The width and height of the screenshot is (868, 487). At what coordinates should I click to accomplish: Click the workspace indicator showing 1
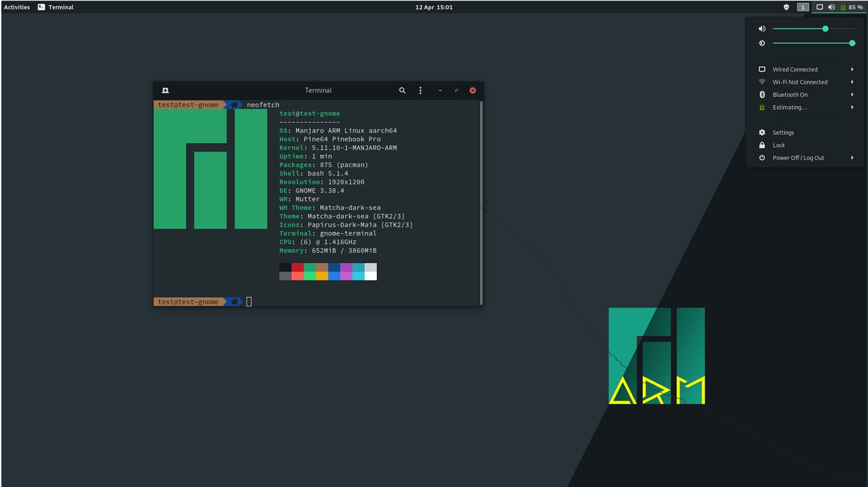803,8
